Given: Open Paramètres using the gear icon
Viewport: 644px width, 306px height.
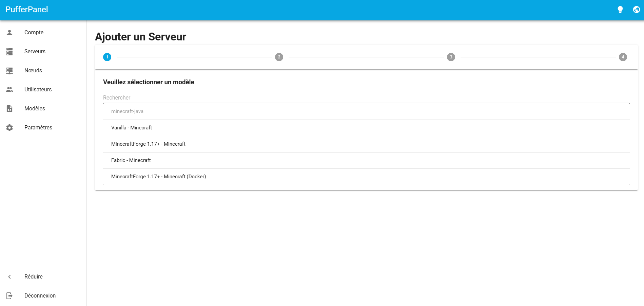Looking at the screenshot, I should pos(9,128).
